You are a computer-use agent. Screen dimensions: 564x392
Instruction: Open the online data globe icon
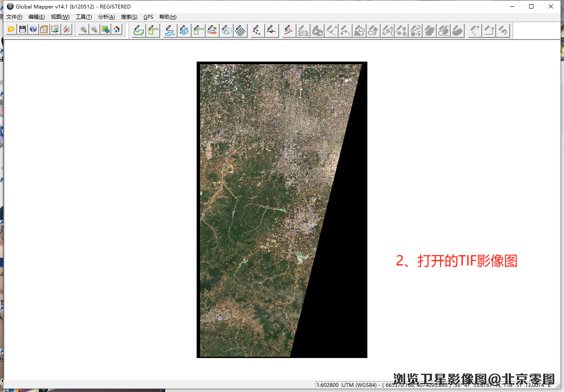pos(34,29)
